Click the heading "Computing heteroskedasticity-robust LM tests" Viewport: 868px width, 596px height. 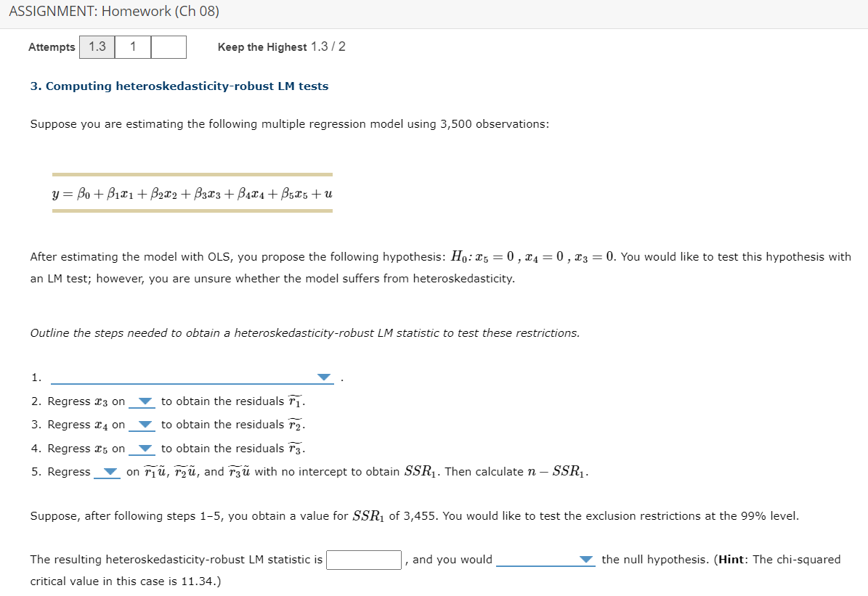pos(179,86)
